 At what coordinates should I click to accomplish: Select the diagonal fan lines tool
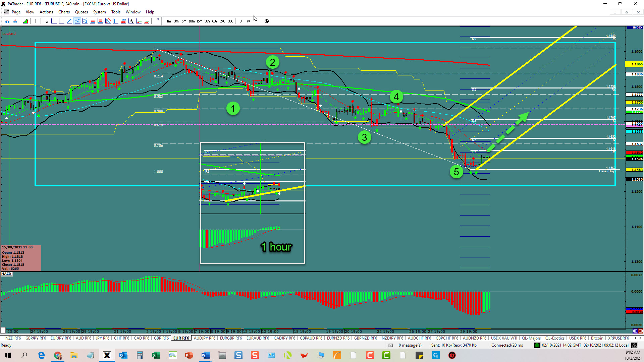click(108, 21)
